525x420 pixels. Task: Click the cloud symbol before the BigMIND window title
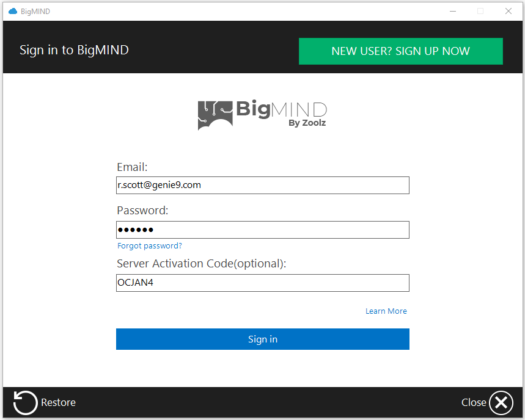[x=12, y=11]
